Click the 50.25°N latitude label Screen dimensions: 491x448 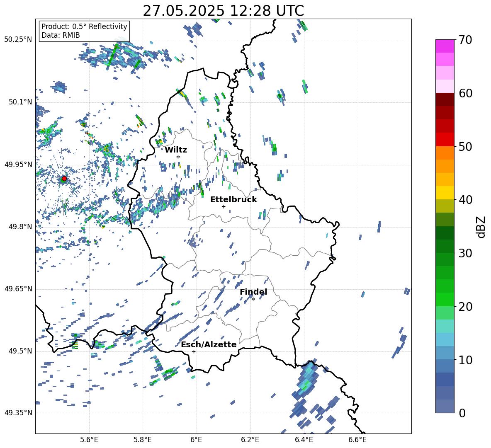[x=18, y=40]
